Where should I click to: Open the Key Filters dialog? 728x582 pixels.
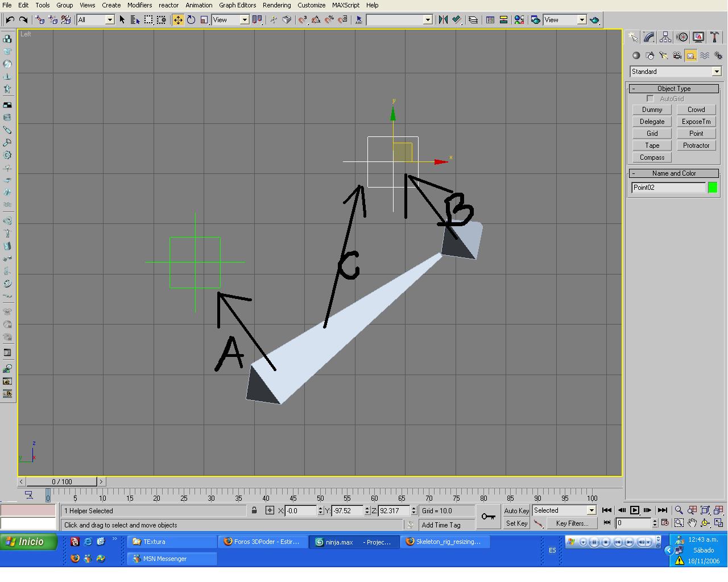(572, 523)
